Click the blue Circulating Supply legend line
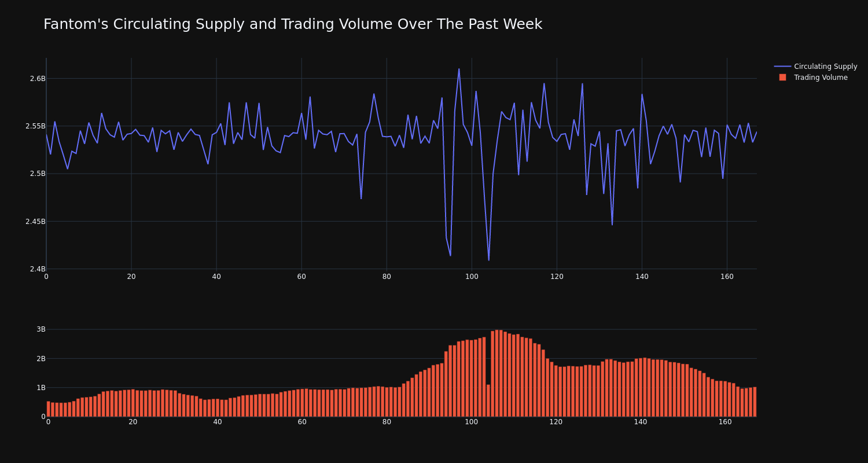The height and width of the screenshot is (463, 868). click(782, 67)
